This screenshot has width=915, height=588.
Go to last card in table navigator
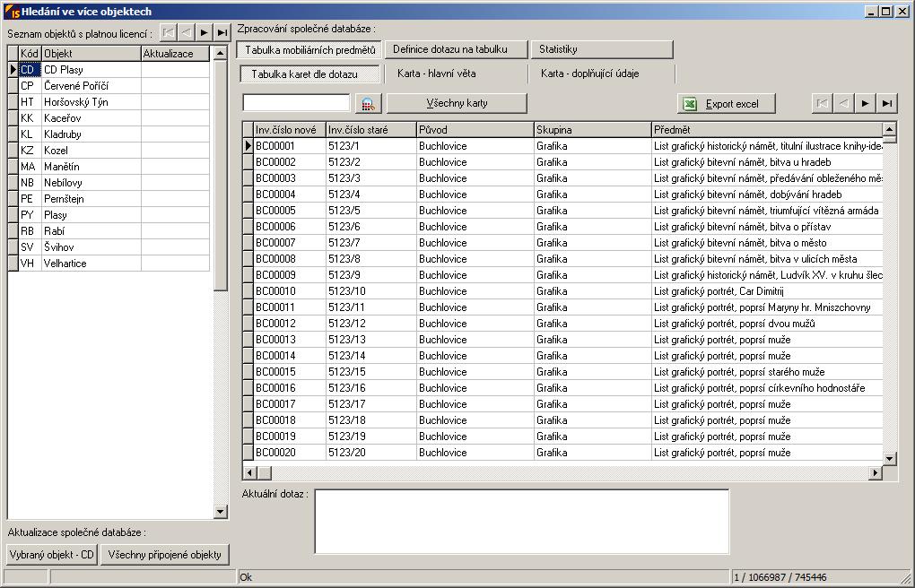[x=887, y=103]
